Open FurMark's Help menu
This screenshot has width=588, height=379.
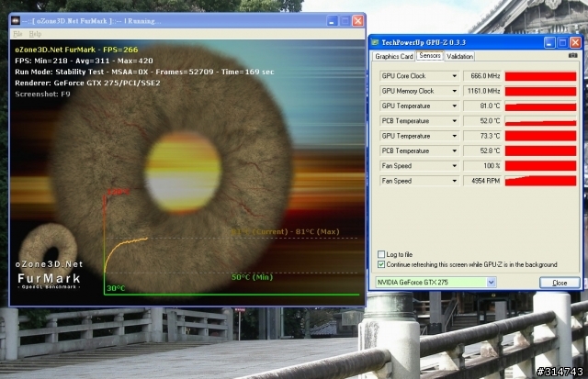click(35, 34)
